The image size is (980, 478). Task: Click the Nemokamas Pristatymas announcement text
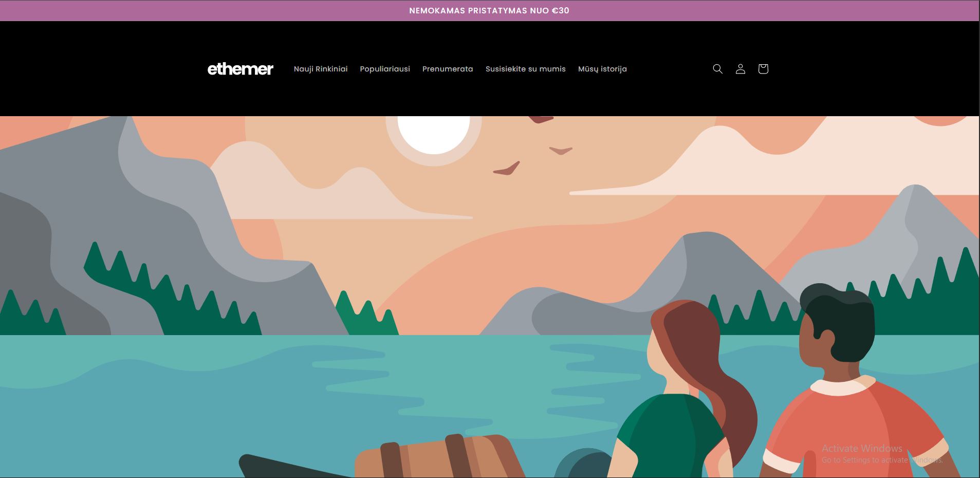[x=489, y=10]
